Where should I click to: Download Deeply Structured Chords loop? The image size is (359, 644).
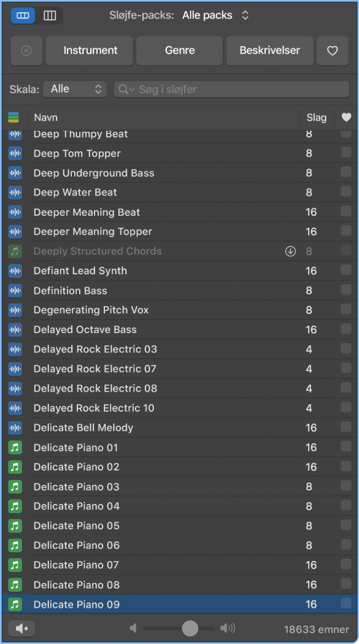290,251
